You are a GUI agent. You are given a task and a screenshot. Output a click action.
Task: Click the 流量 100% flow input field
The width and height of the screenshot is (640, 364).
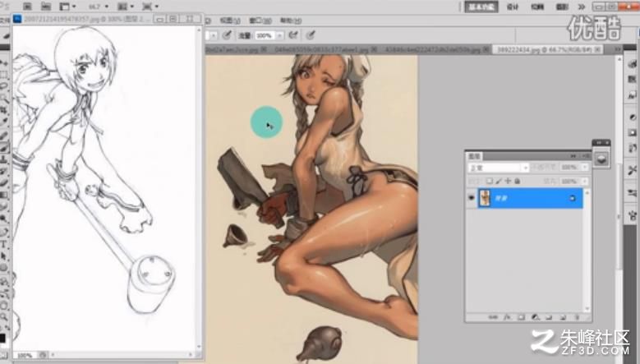(264, 35)
